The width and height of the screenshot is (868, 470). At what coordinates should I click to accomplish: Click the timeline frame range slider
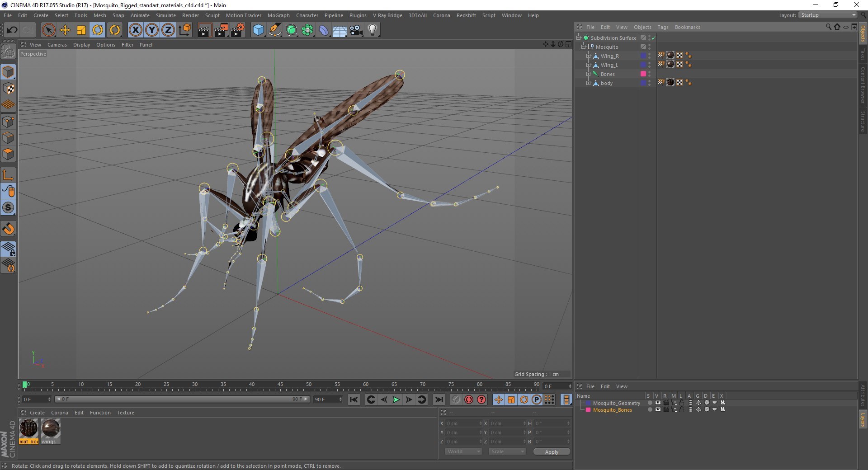(182, 399)
